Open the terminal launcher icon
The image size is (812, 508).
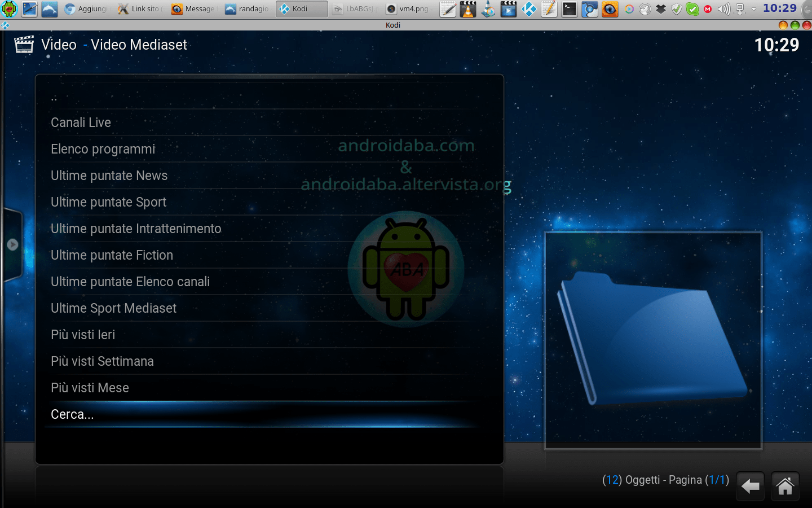point(570,9)
